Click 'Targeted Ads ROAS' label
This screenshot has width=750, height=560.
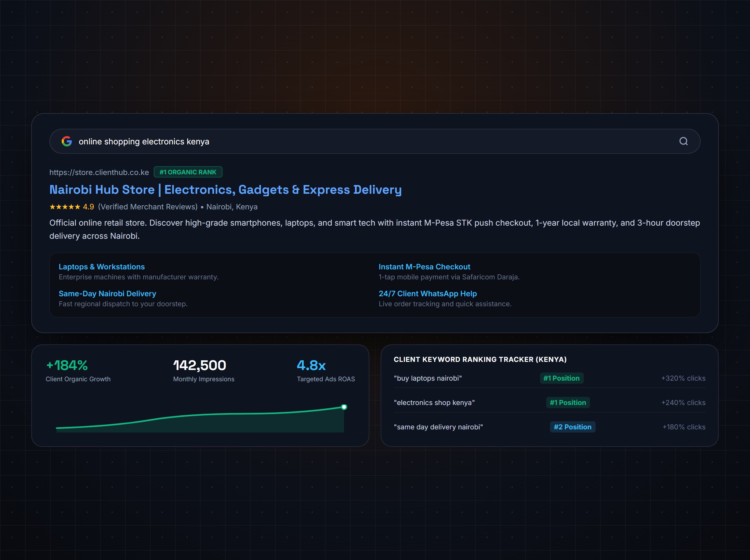(x=326, y=379)
